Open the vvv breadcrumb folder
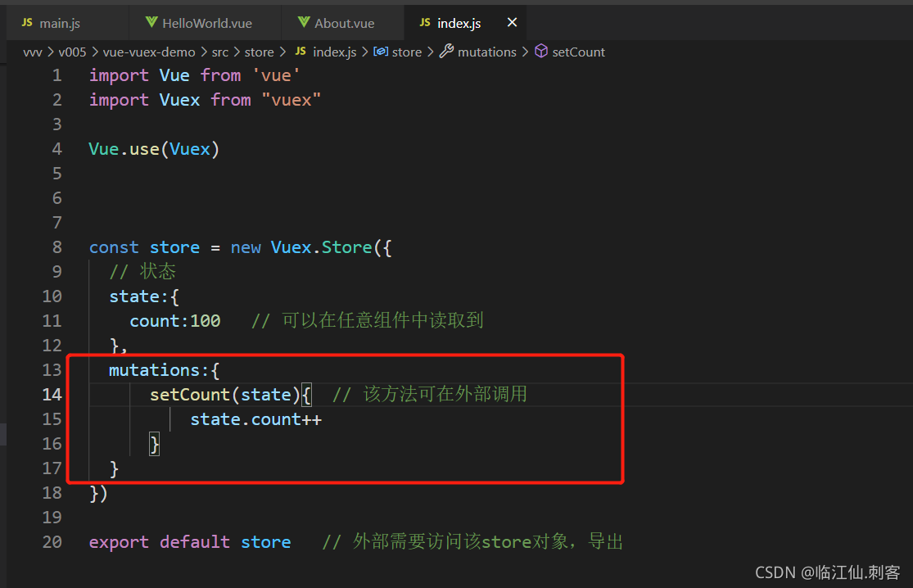 tap(33, 52)
